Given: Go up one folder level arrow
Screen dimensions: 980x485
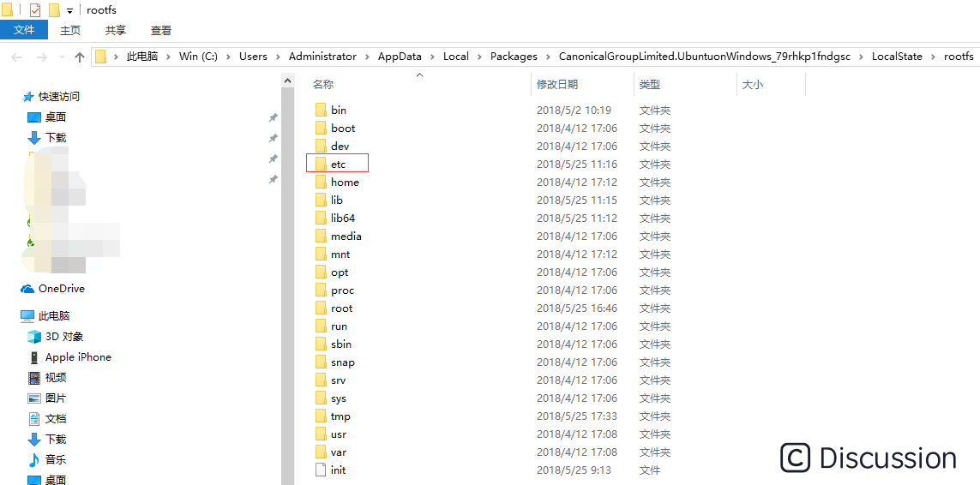Looking at the screenshot, I should tap(80, 57).
